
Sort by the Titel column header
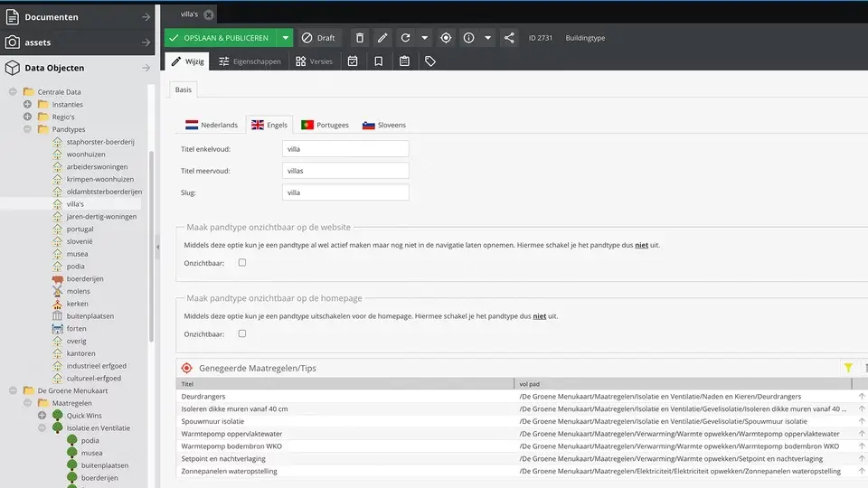[x=344, y=383]
